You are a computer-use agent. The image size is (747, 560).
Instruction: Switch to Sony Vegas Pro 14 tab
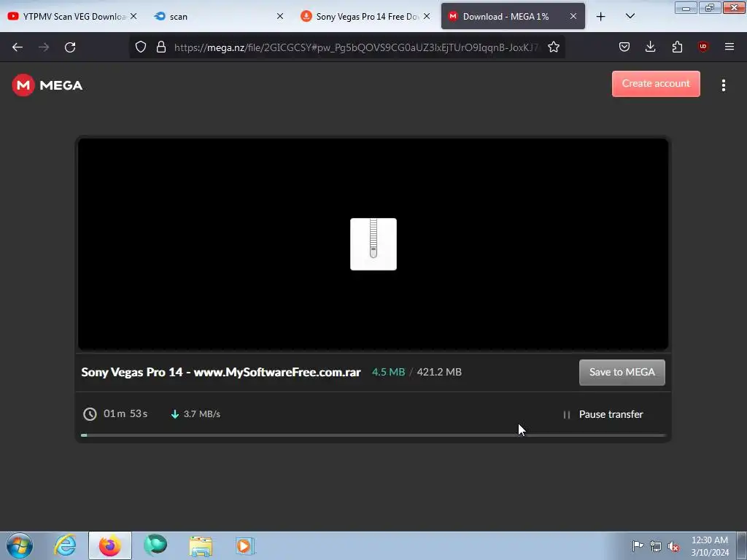pyautogui.click(x=366, y=16)
